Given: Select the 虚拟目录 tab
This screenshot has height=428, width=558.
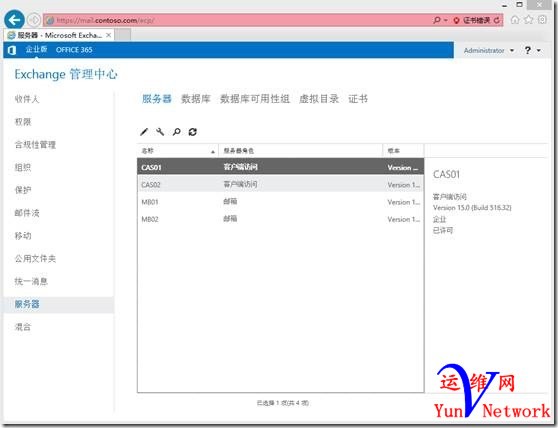Looking at the screenshot, I should coord(319,99).
